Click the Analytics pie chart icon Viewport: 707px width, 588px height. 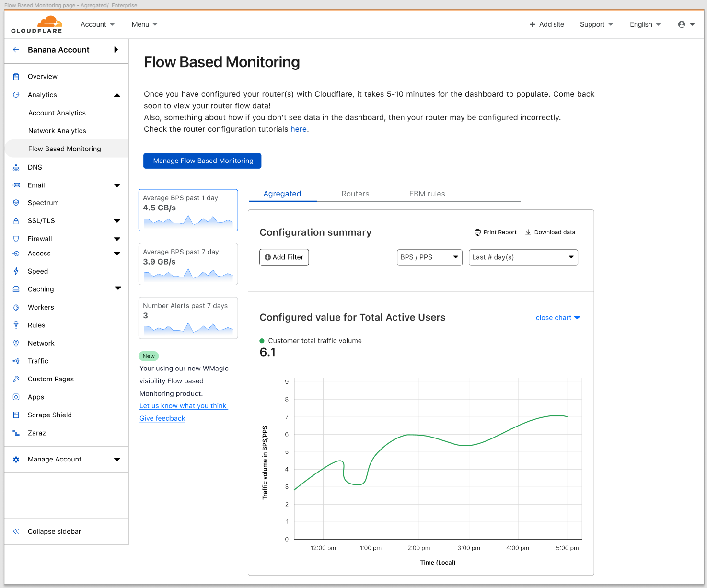[16, 95]
